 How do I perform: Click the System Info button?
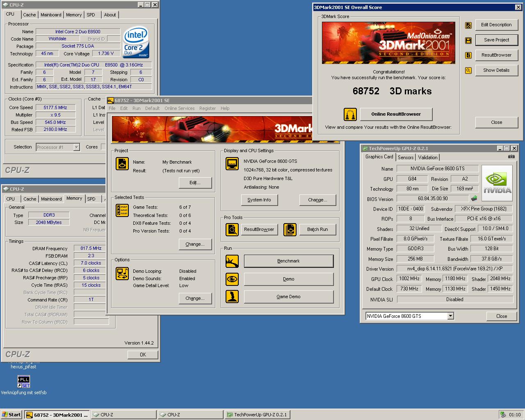coord(259,200)
